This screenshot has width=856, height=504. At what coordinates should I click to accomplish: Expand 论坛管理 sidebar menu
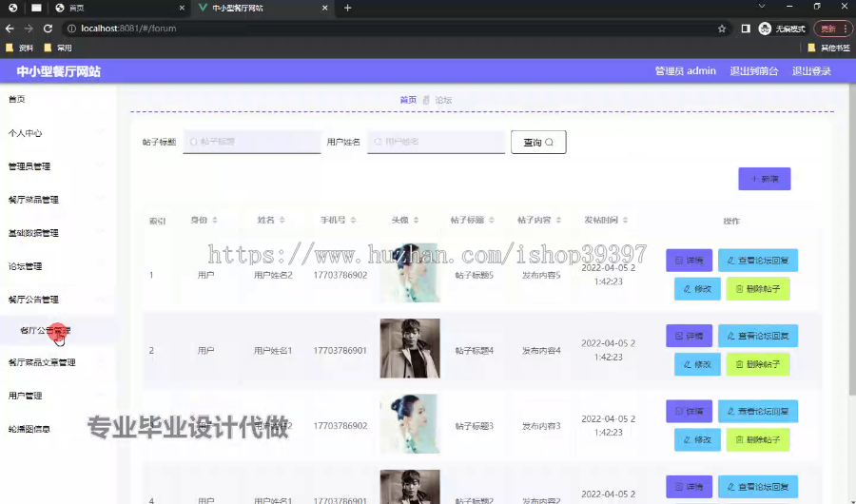[x=57, y=266]
